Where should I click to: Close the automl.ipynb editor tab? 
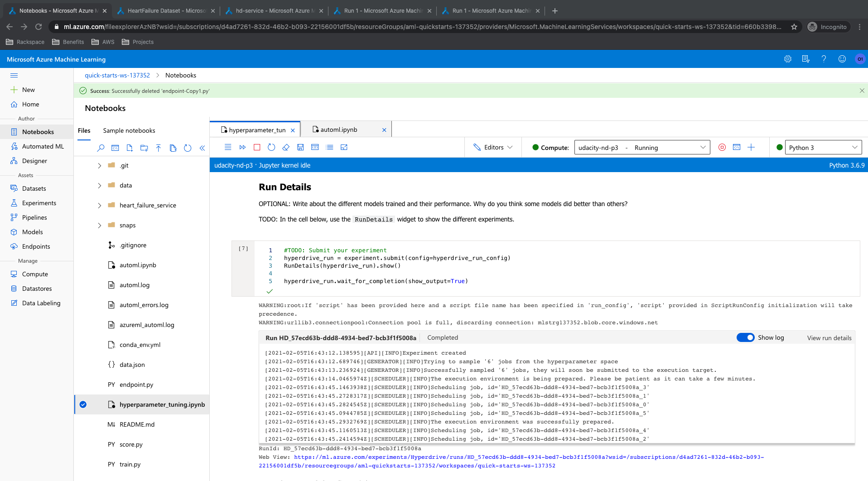point(384,130)
